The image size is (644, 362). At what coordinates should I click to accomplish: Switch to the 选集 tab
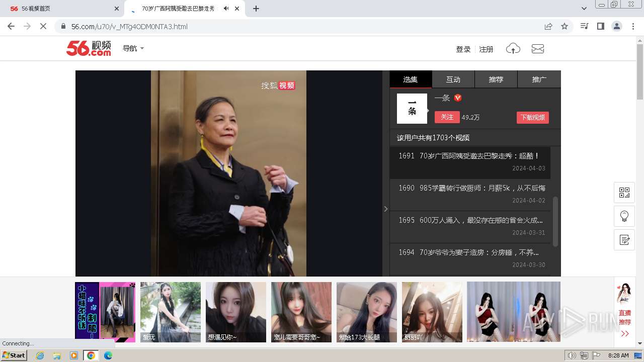411,79
